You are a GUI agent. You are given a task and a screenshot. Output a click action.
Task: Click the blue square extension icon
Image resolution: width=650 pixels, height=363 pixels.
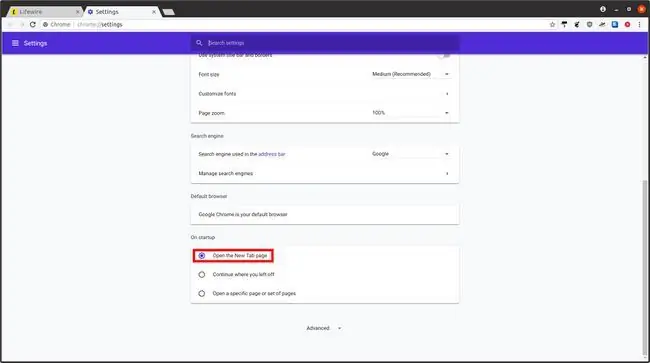(615, 24)
